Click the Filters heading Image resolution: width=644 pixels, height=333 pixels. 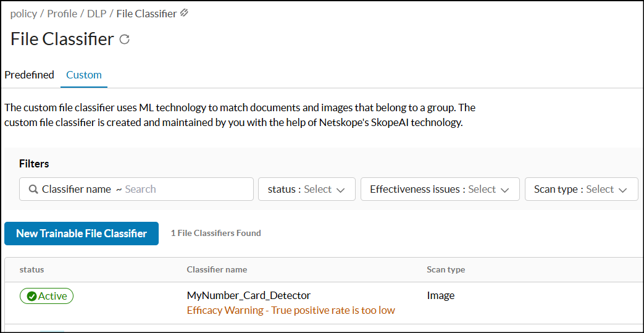pyautogui.click(x=34, y=164)
